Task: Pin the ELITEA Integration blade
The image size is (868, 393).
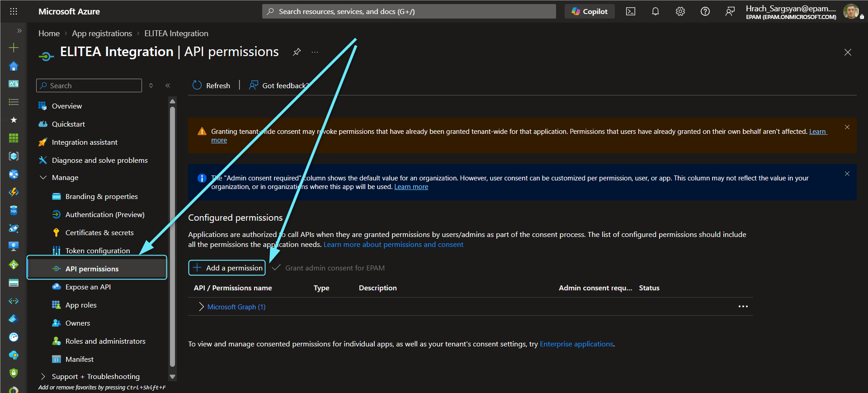Action: 297,52
